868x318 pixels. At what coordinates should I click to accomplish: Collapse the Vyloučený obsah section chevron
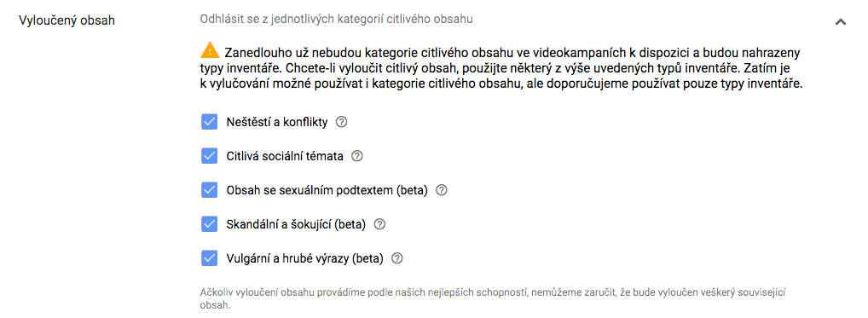(841, 22)
